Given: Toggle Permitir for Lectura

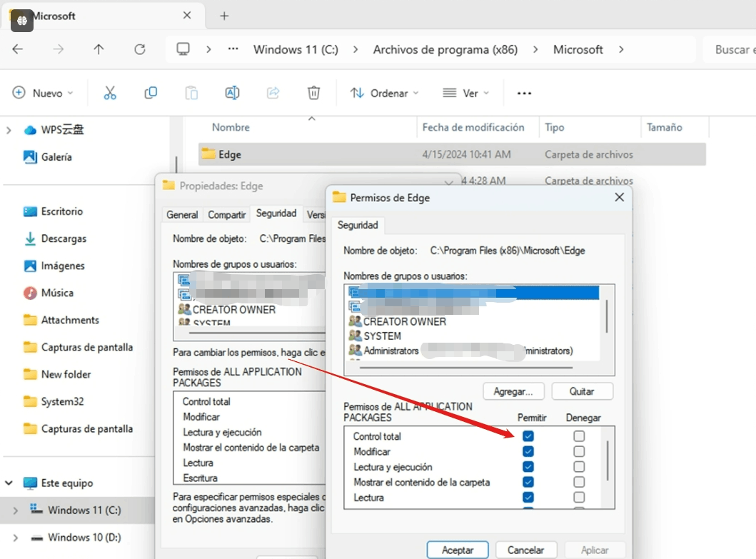Looking at the screenshot, I should pyautogui.click(x=528, y=498).
